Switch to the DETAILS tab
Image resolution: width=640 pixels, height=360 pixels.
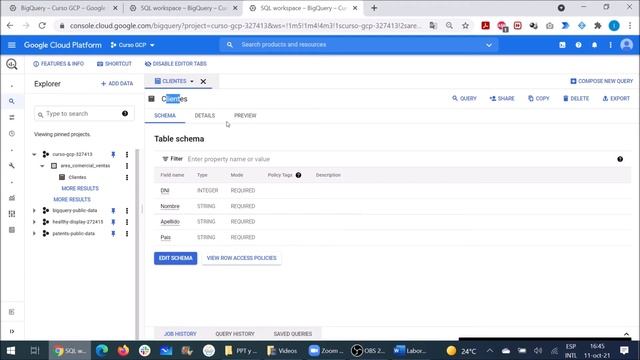204,116
